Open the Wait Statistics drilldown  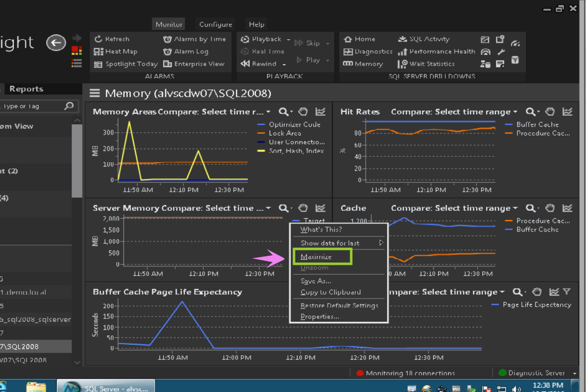[426, 64]
